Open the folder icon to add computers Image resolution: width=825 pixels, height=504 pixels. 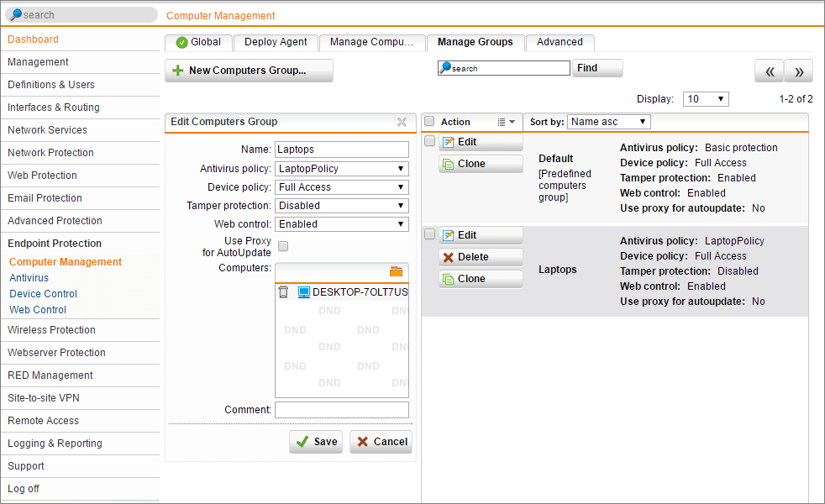click(x=397, y=271)
